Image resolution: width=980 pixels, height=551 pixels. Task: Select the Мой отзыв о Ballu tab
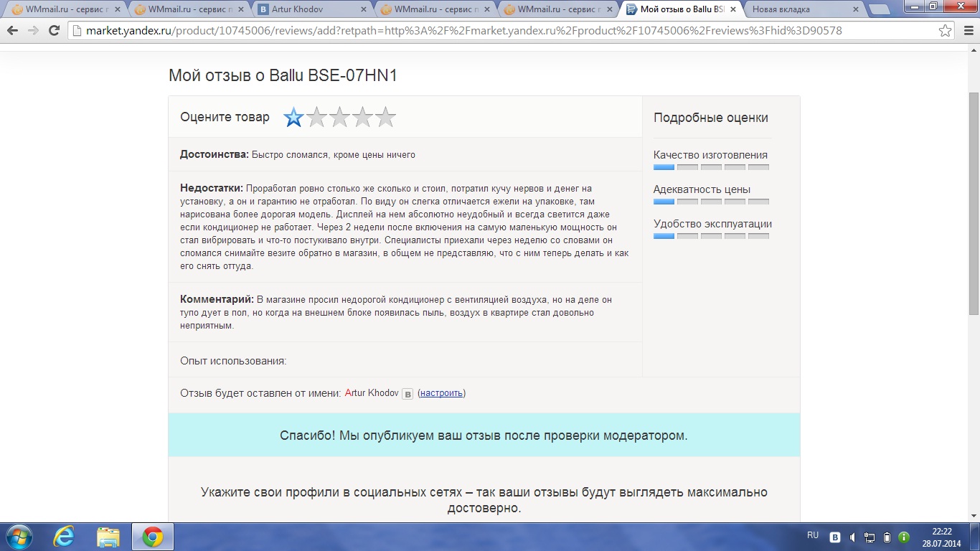(681, 9)
